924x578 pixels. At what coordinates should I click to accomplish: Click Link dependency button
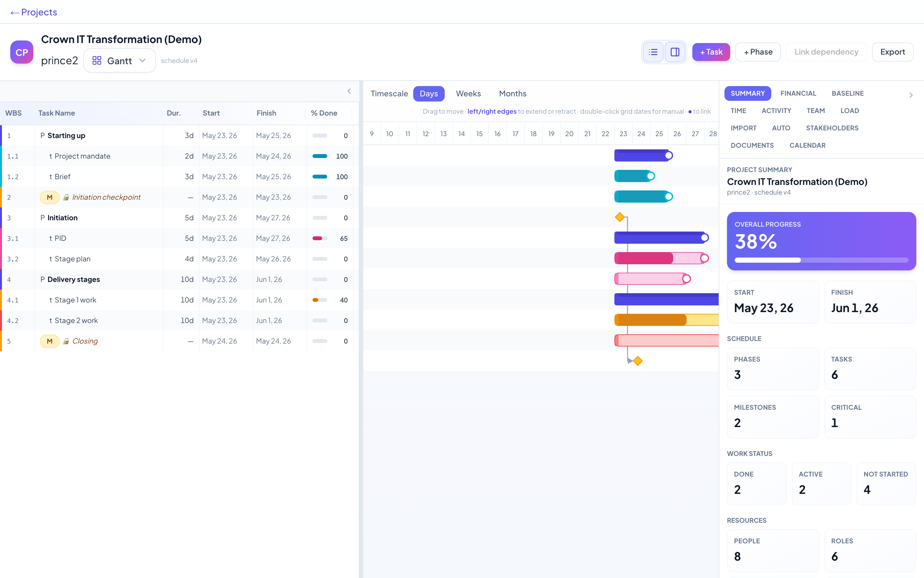826,52
